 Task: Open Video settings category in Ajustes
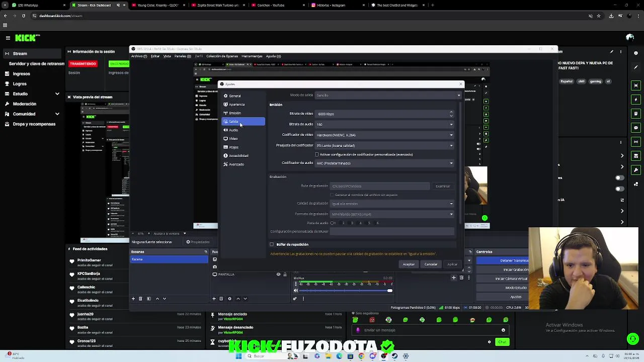tap(244, 138)
